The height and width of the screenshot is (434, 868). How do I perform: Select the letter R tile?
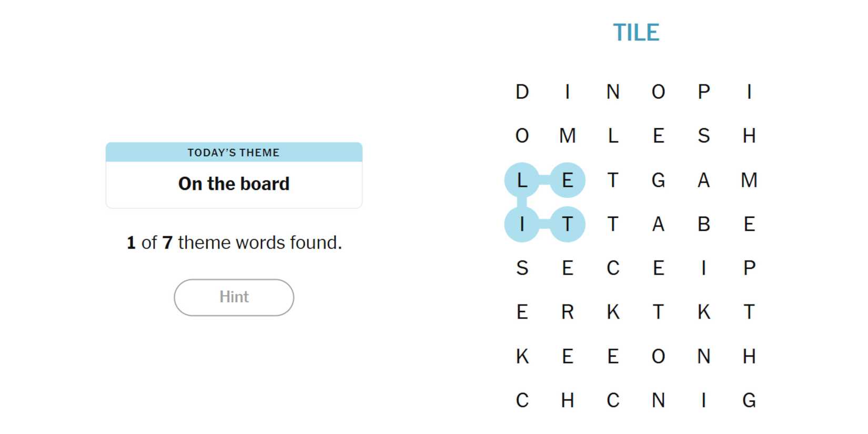[567, 312]
